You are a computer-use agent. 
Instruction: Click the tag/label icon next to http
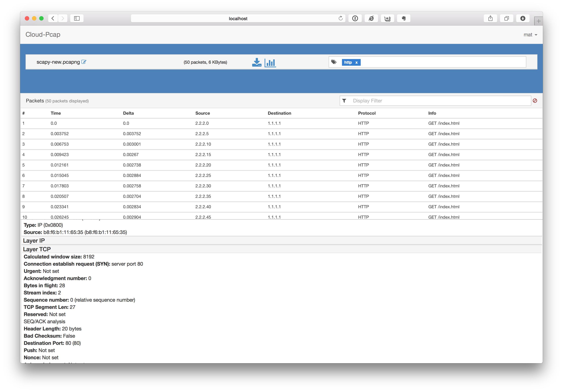(335, 62)
